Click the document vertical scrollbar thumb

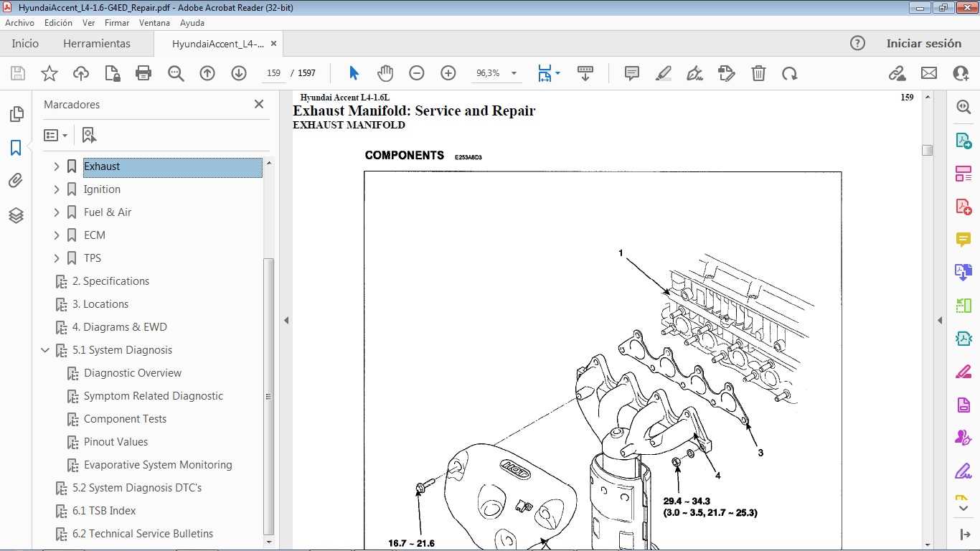(x=928, y=150)
